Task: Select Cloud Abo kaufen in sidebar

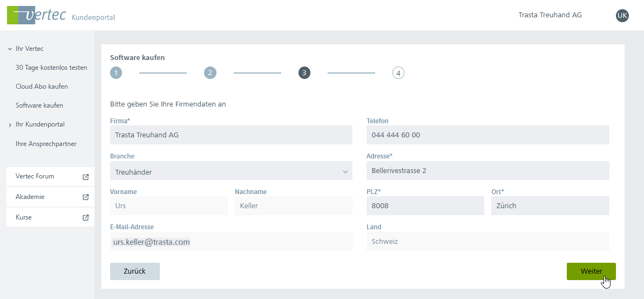Action: coord(42,87)
